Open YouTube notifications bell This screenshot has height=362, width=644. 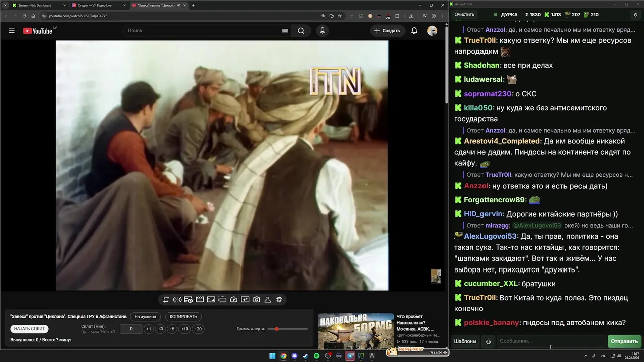coord(414,31)
